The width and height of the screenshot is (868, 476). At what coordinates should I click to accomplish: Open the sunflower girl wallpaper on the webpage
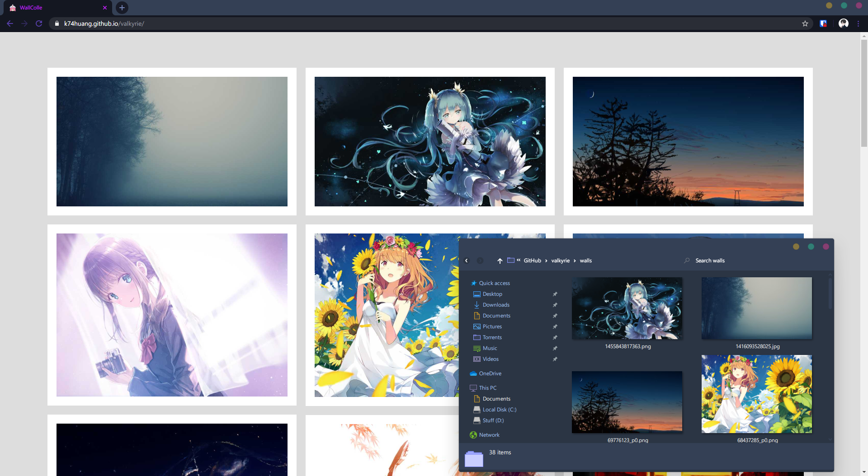tap(387, 315)
